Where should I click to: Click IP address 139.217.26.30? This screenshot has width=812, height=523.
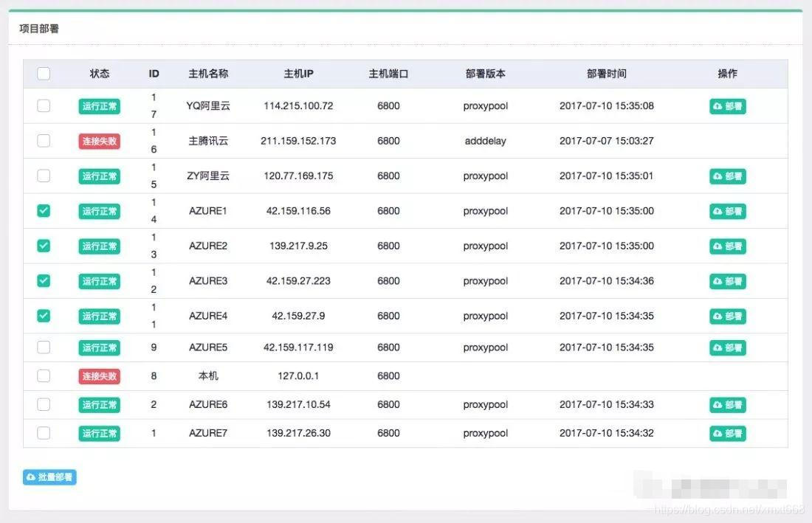tap(298, 433)
